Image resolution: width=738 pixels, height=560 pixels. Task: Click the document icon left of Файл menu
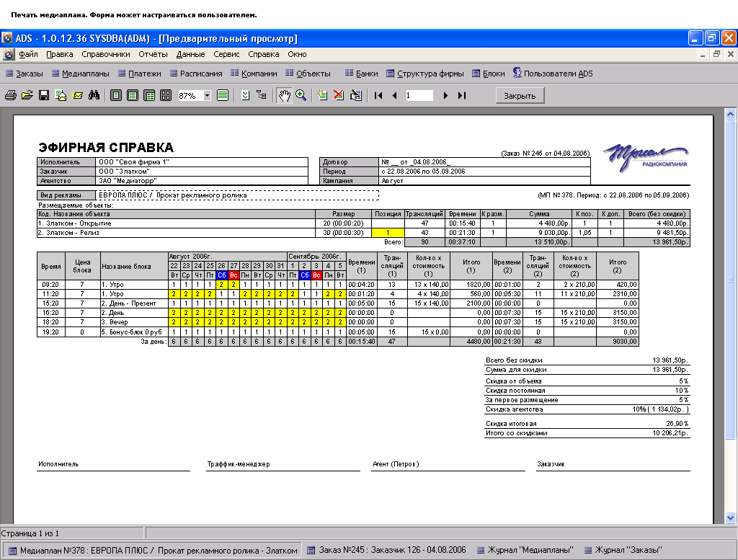click(x=9, y=55)
